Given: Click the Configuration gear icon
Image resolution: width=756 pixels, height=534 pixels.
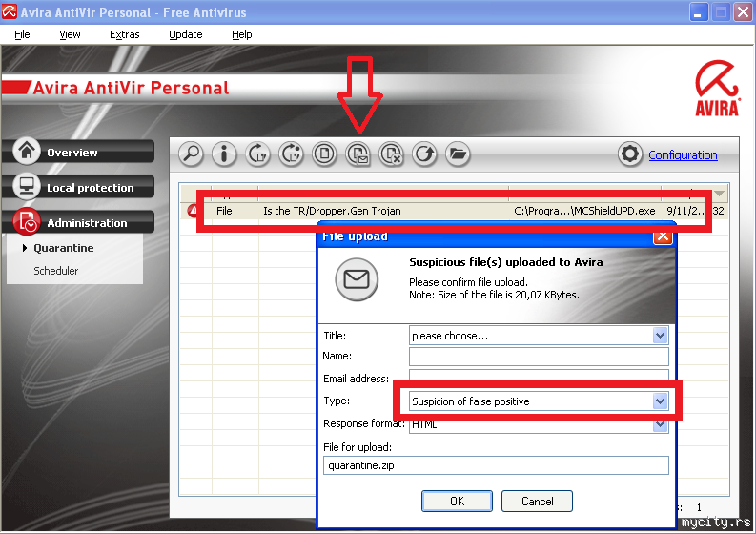Looking at the screenshot, I should coord(630,154).
